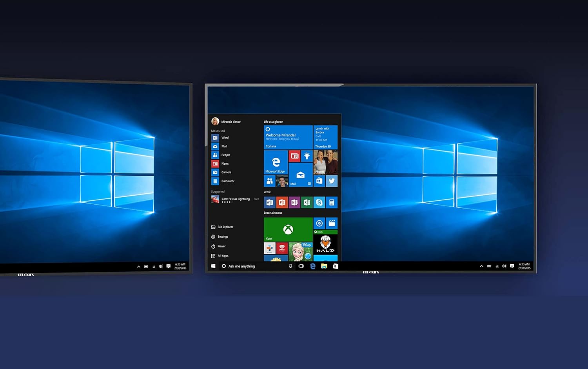Open the Twitter tile
Image resolution: width=588 pixels, height=369 pixels.
332,181
